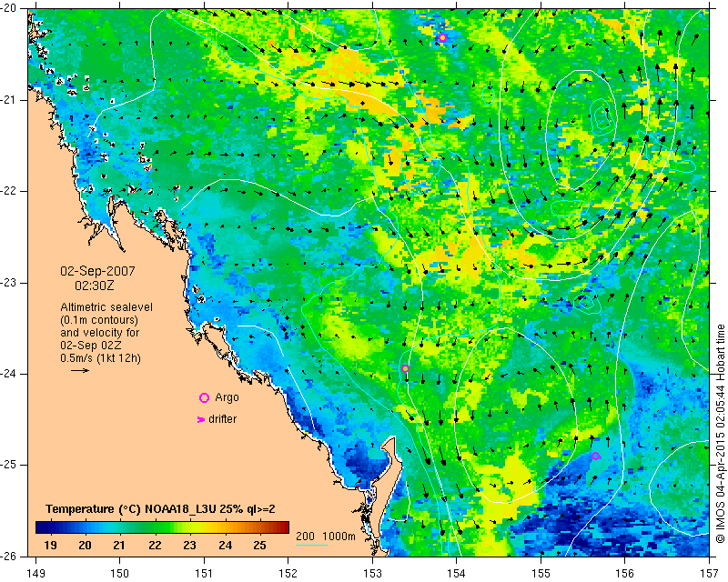Click the '157' longitude axis label
Viewport: 728px width, 582px height.
(710, 574)
